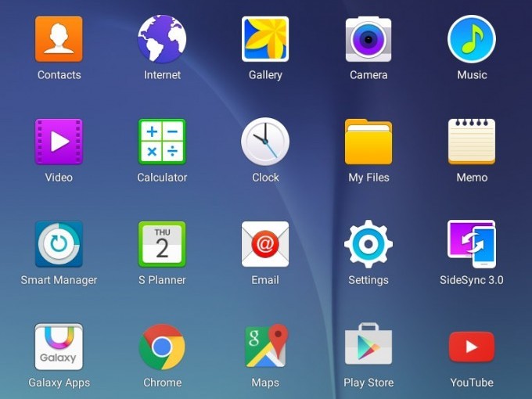The image size is (532, 399).
Task: Open the Gallery flower icon
Action: 265,39
